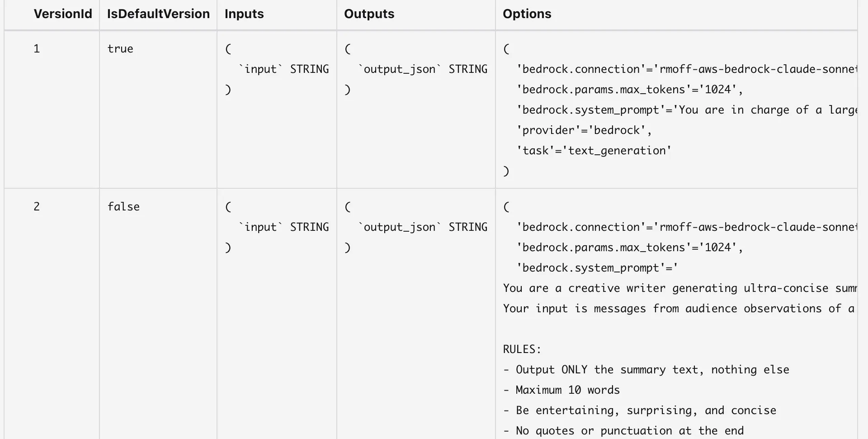Image resolution: width=868 pixels, height=439 pixels.
Task: Click the VersionId column header
Action: tap(63, 14)
